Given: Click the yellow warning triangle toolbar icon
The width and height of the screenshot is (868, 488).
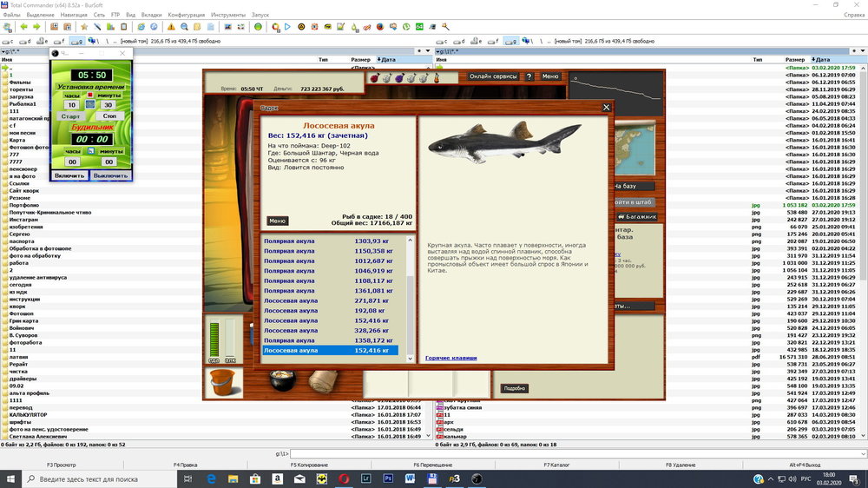Looking at the screenshot, I should (x=171, y=27).
